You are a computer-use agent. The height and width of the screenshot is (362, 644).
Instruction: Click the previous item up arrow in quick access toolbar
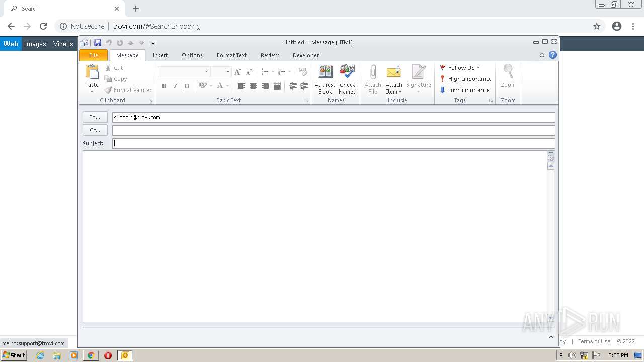point(131,43)
